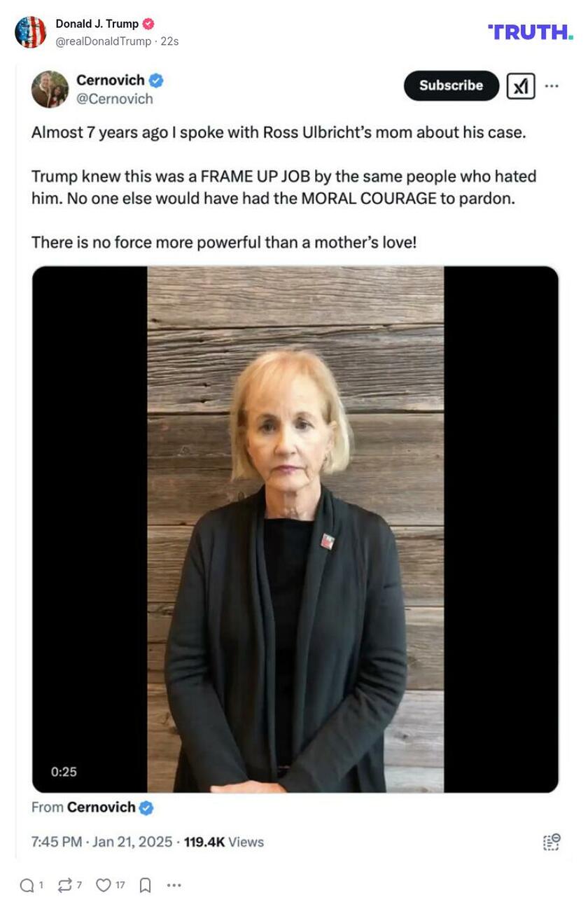This screenshot has height=916, width=588.
Task: Open the three-dot menu below the post
Action: [174, 886]
